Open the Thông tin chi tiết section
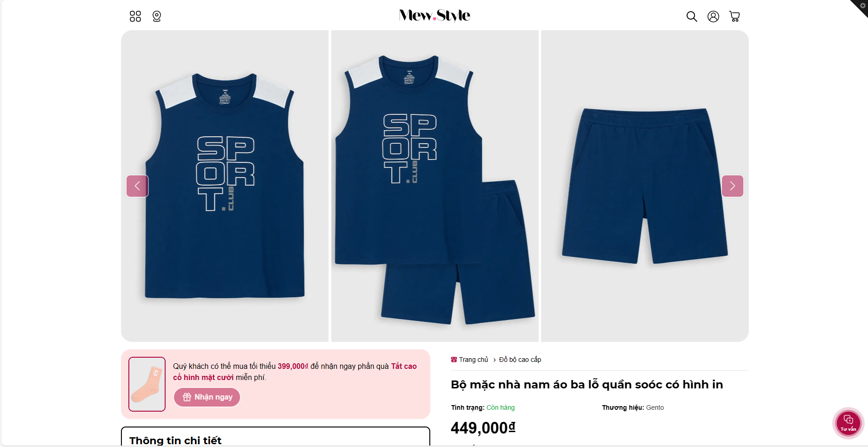This screenshot has height=447, width=868. (x=175, y=440)
